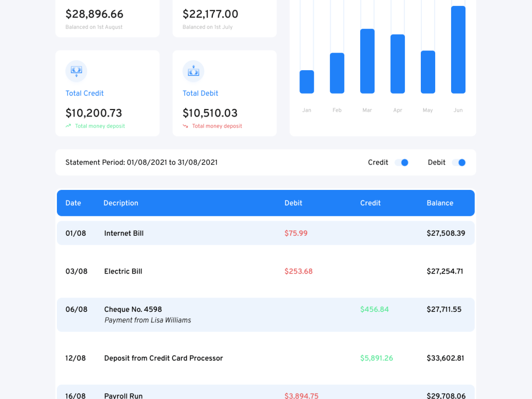Select the Feb bar in chart
Image resolution: width=532 pixels, height=399 pixels.
tap(337, 73)
